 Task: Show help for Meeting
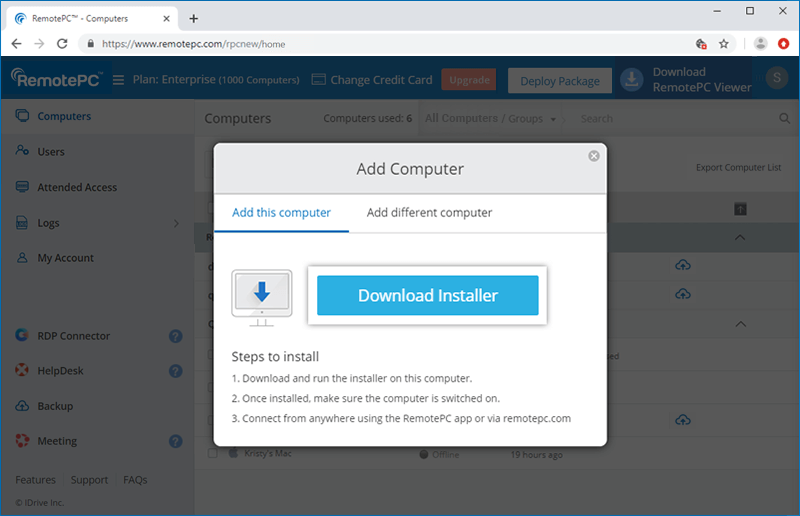(x=176, y=441)
